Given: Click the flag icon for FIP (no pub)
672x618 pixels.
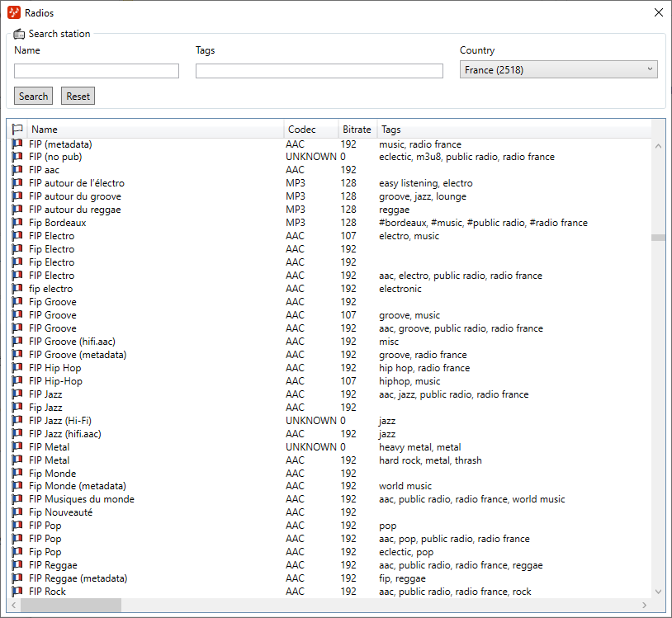Looking at the screenshot, I should coord(17,157).
